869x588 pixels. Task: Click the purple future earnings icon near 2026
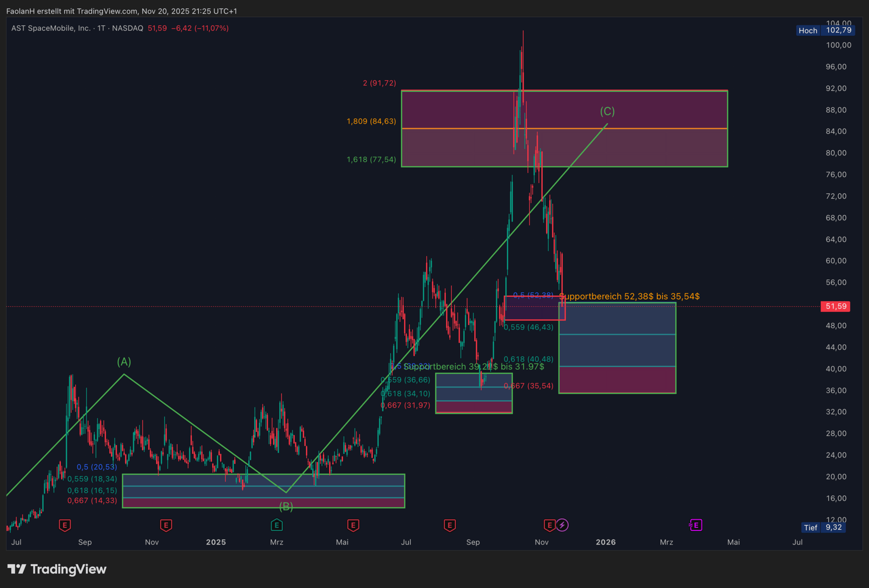click(x=696, y=525)
